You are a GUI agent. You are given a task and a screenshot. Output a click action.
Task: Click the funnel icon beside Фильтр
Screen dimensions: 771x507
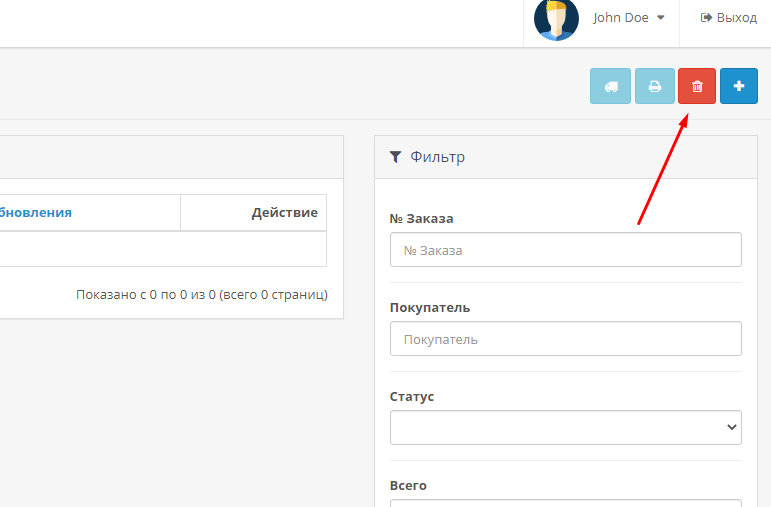pyautogui.click(x=396, y=157)
